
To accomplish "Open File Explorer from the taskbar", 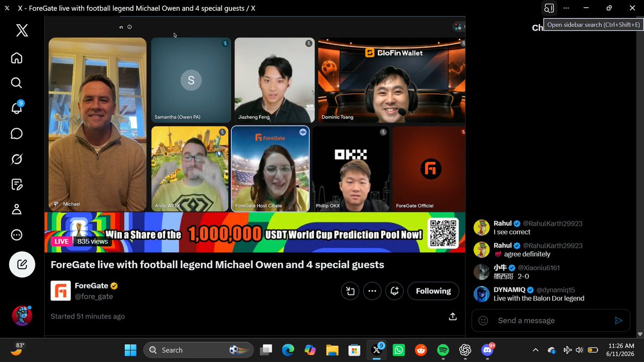I will click(332, 350).
